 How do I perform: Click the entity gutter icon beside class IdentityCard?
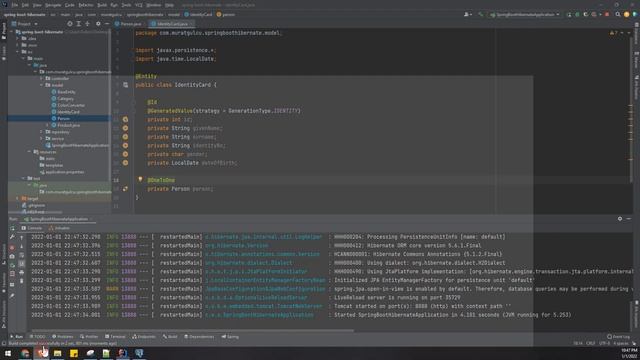tap(125, 85)
